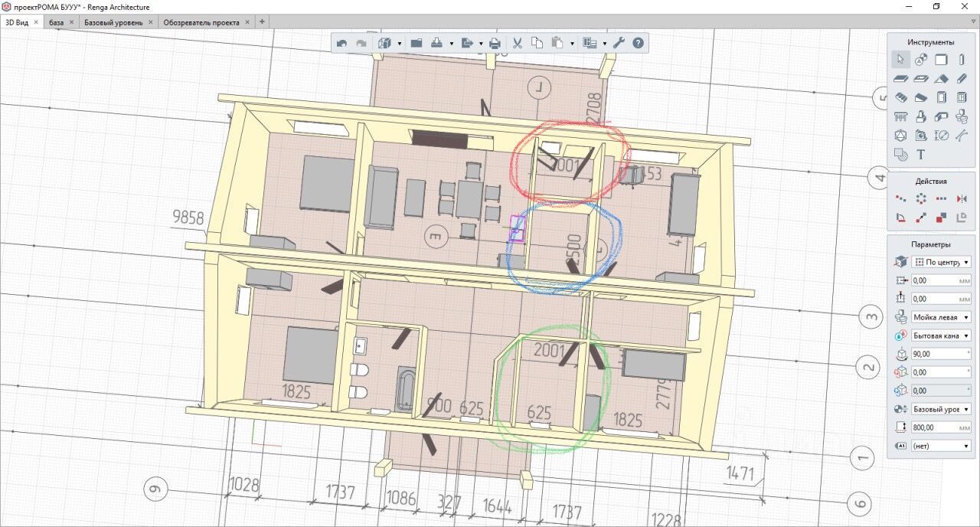Select the floor slab tool
This screenshot has width=980, height=527.
pos(900,78)
